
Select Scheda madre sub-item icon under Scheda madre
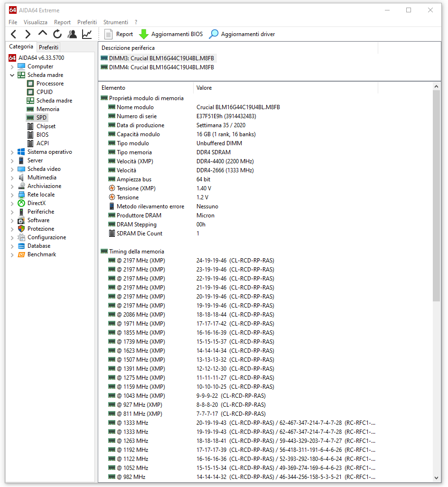click(x=30, y=101)
